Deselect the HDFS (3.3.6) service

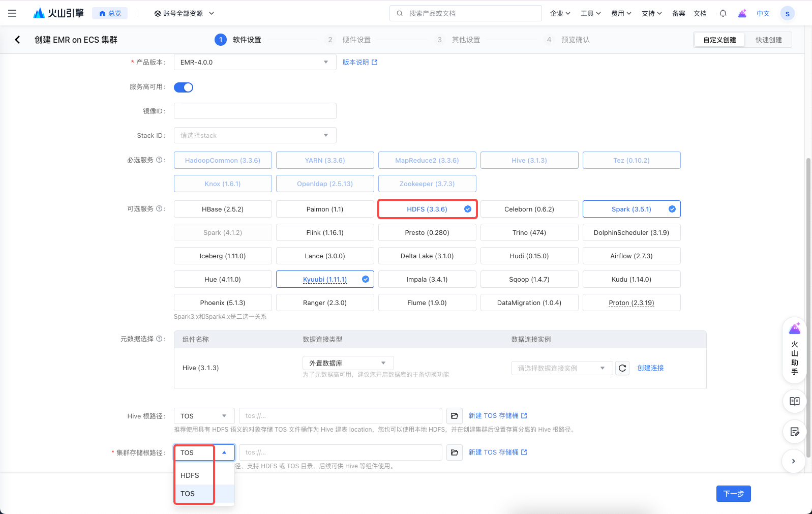coord(427,209)
